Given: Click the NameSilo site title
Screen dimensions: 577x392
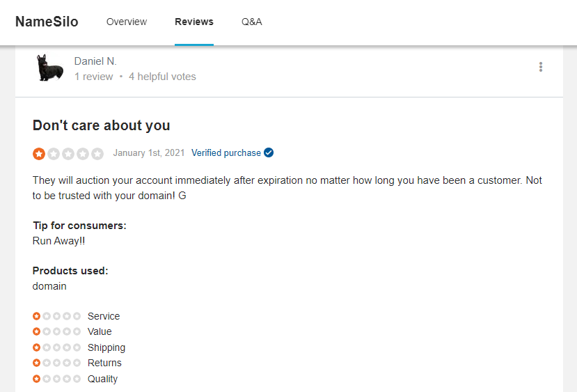Looking at the screenshot, I should click(x=47, y=22).
